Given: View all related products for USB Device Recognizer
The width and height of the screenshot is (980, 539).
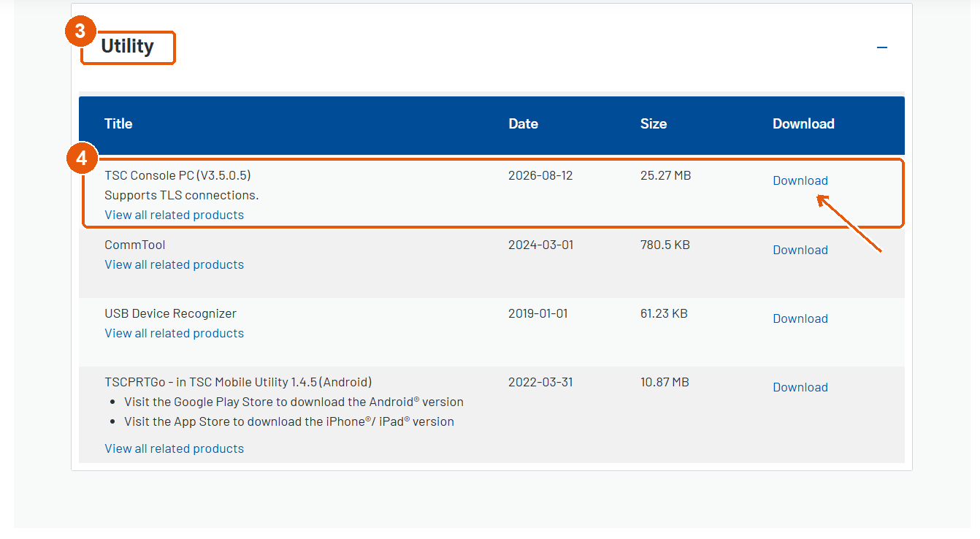Looking at the screenshot, I should (175, 333).
